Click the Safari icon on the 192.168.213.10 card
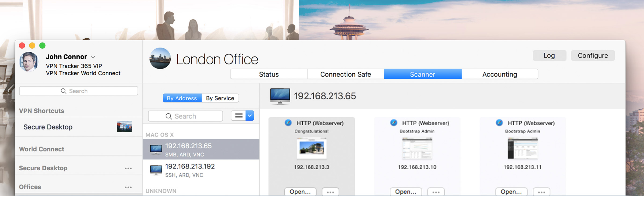The height and width of the screenshot is (208, 644). point(394,123)
